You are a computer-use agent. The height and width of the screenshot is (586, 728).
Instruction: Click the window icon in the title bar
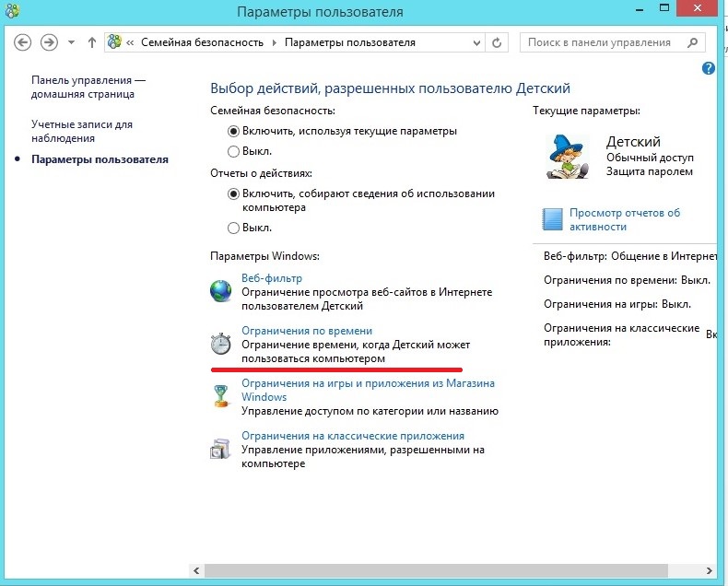pos(12,10)
